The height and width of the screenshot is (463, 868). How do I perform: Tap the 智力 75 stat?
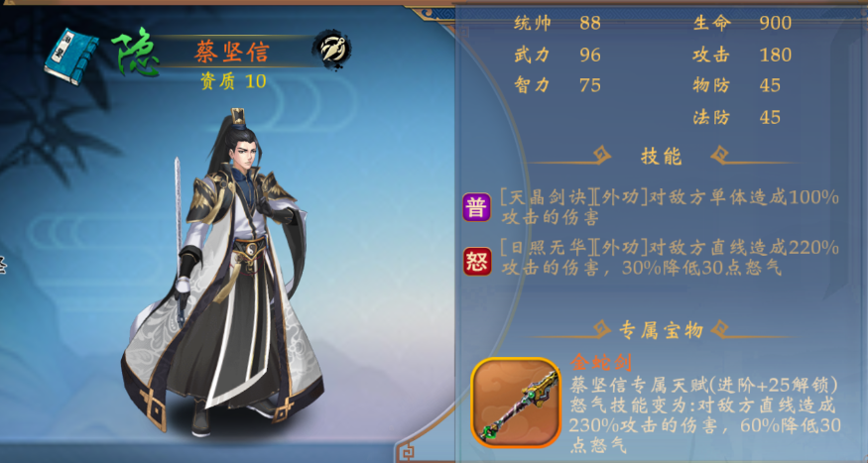[558, 85]
